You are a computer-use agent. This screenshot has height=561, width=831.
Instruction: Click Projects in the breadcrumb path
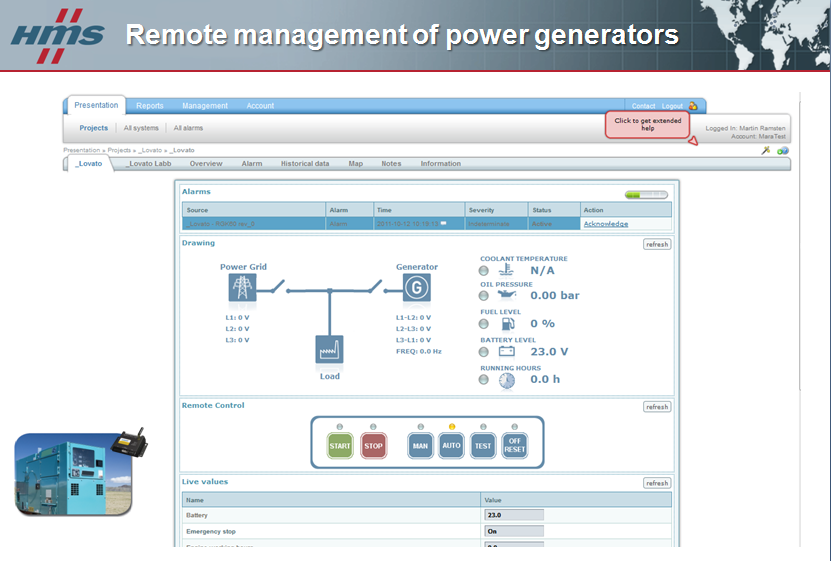(119, 150)
